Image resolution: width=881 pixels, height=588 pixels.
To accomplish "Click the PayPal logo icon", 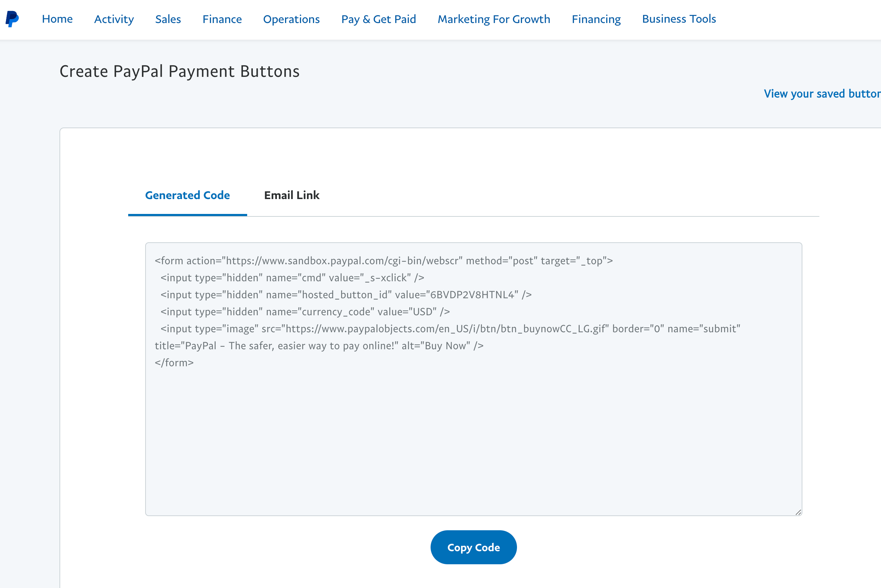I will click(12, 19).
